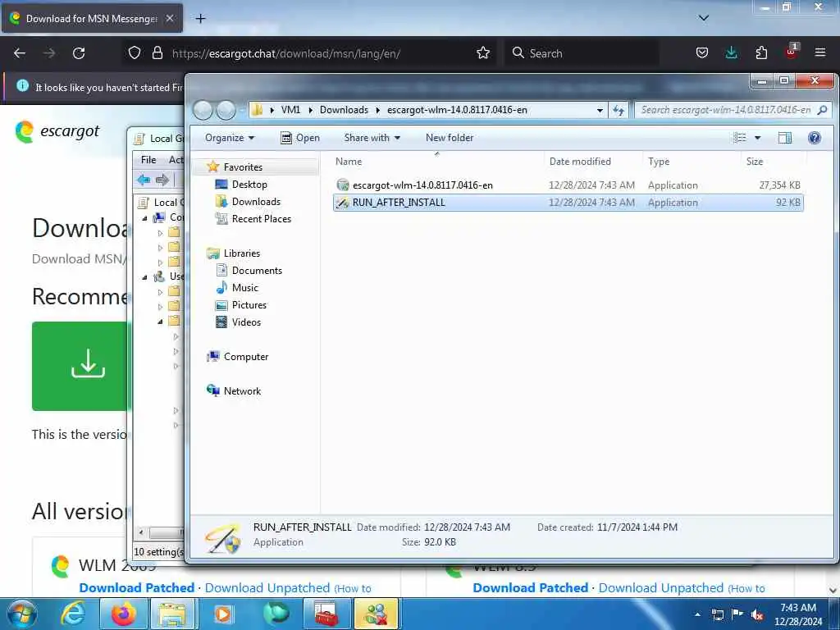This screenshot has height=630, width=840.
Task: Open Windows Media Player from taskbar
Action: pos(223,614)
